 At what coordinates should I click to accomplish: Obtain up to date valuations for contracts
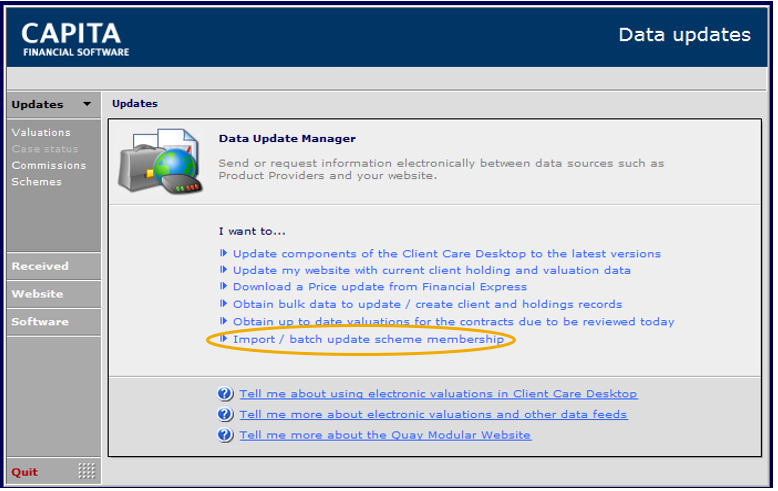[x=454, y=321]
